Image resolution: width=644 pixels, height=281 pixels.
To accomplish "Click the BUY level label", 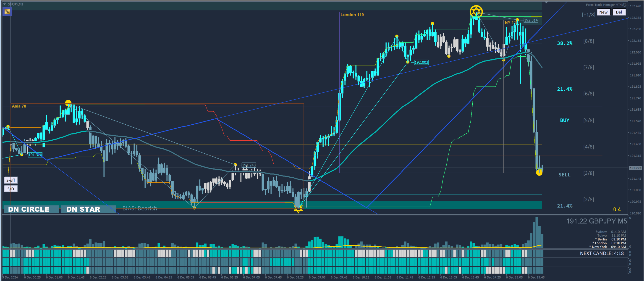I will [x=565, y=120].
